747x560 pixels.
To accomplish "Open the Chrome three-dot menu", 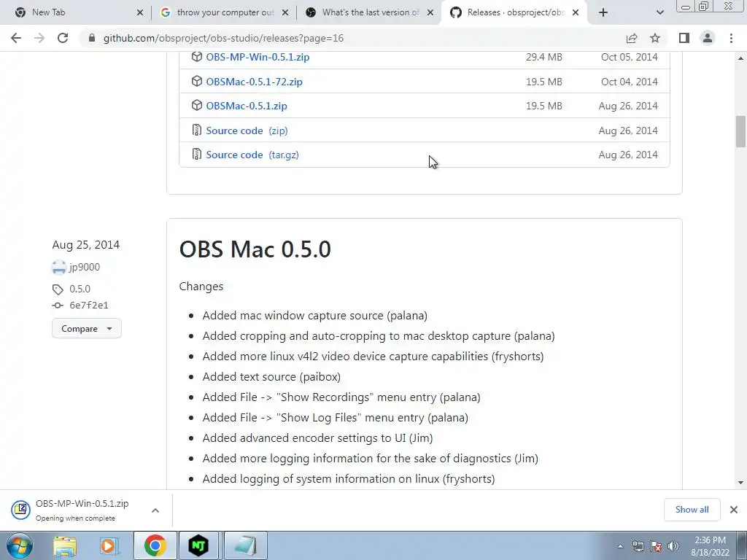I will pyautogui.click(x=731, y=38).
